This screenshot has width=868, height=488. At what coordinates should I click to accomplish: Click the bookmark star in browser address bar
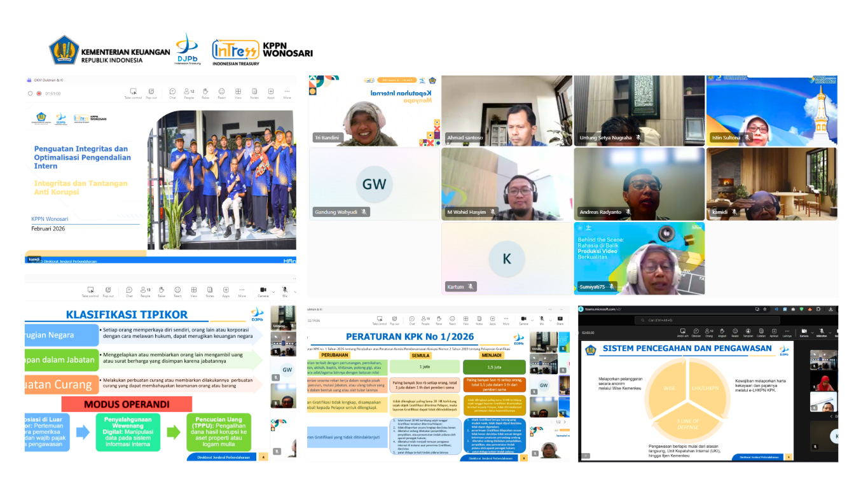tap(764, 309)
